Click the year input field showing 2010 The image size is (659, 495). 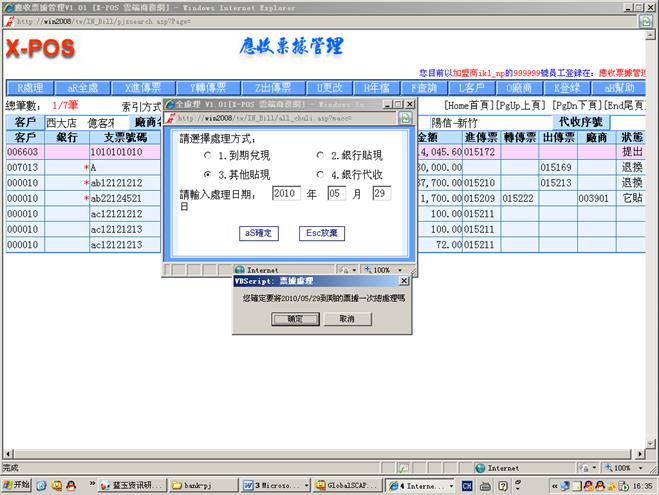click(x=286, y=193)
